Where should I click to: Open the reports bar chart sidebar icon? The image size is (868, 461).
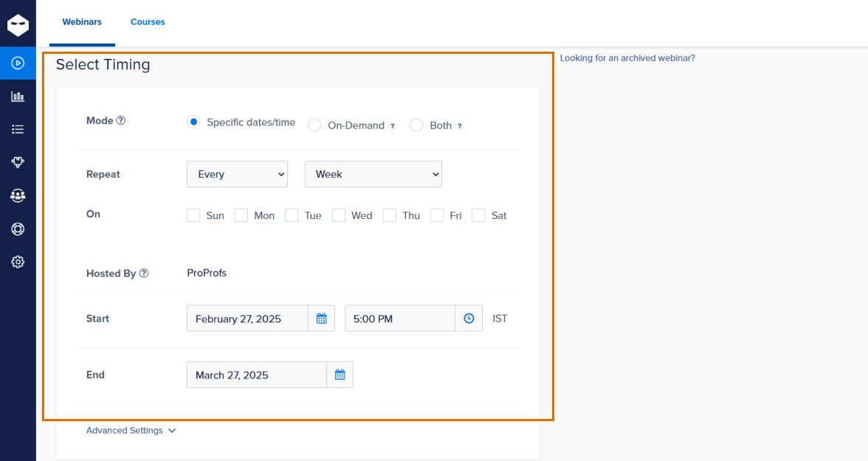click(x=18, y=97)
